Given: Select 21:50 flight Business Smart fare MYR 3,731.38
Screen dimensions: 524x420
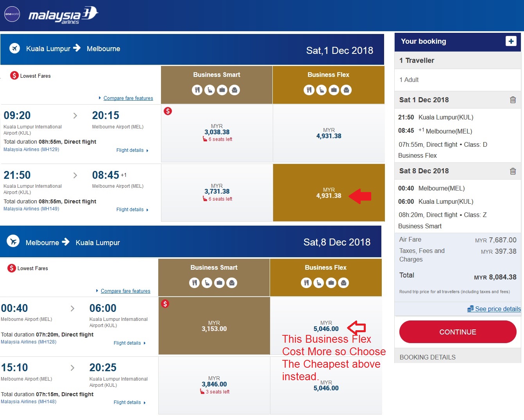Looking at the screenshot, I should pos(217,192).
